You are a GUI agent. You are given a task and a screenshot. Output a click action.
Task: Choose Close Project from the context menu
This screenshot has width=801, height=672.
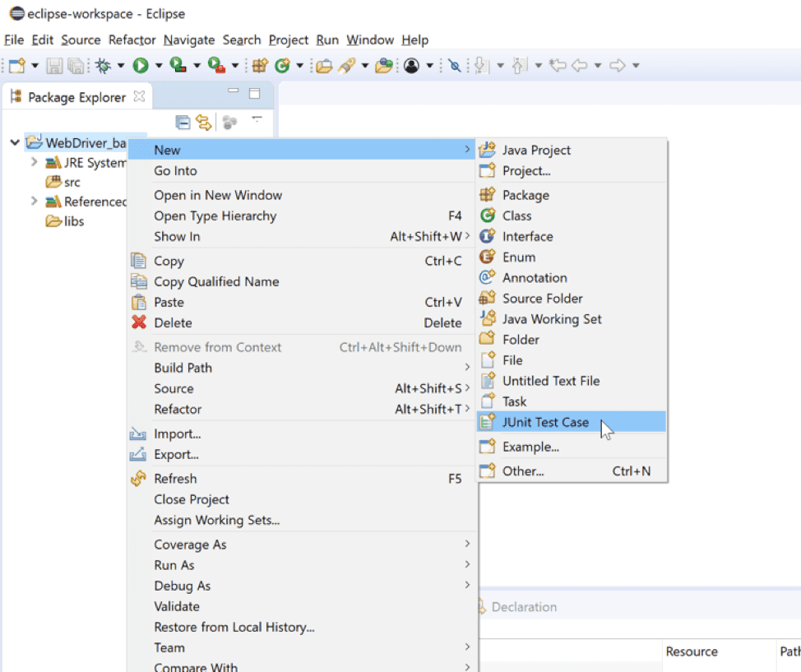191,499
